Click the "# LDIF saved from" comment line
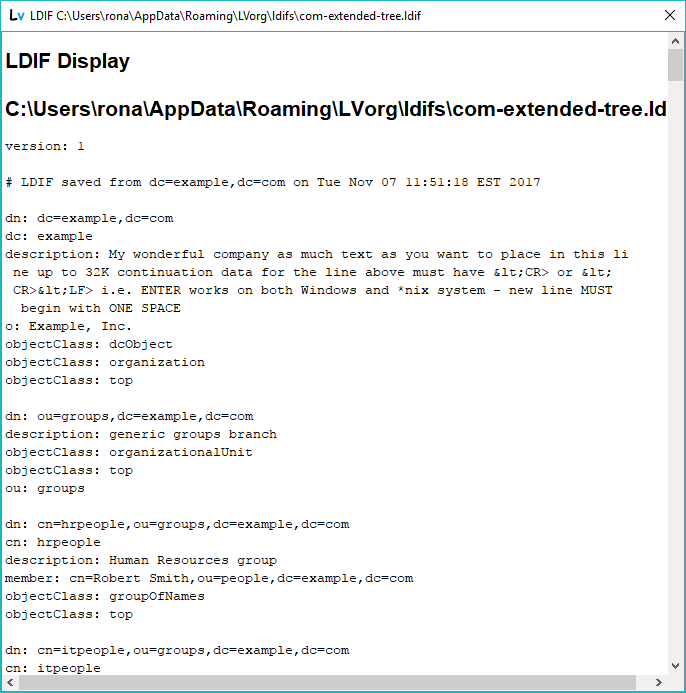 pos(272,182)
